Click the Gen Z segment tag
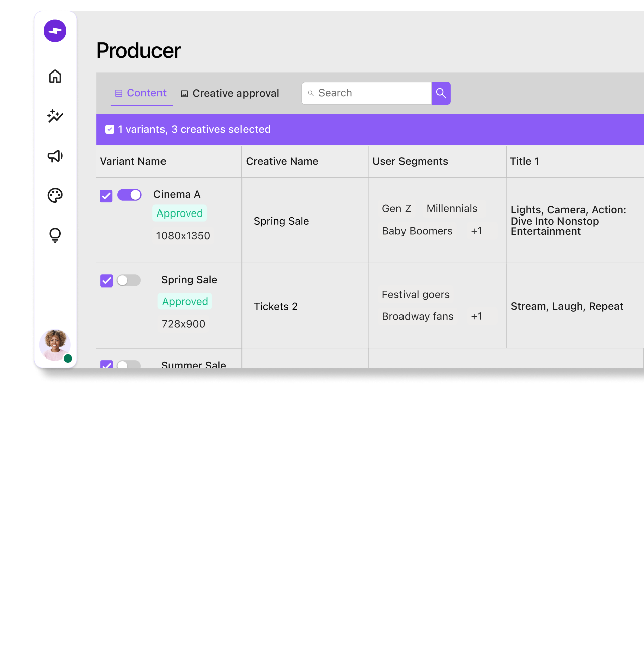Screen dimensions: 644x645 click(x=396, y=209)
